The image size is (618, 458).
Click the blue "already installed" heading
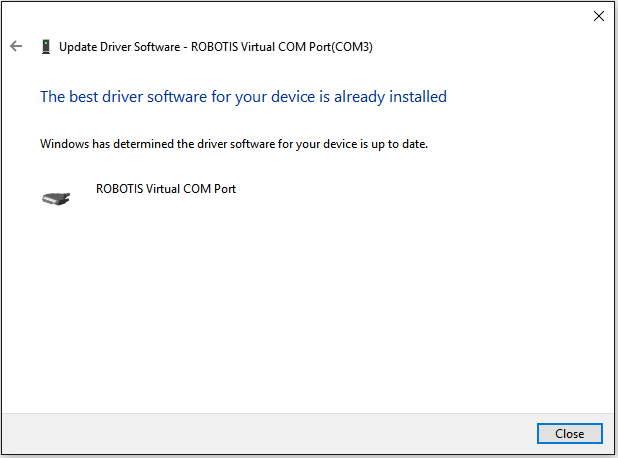click(x=243, y=97)
